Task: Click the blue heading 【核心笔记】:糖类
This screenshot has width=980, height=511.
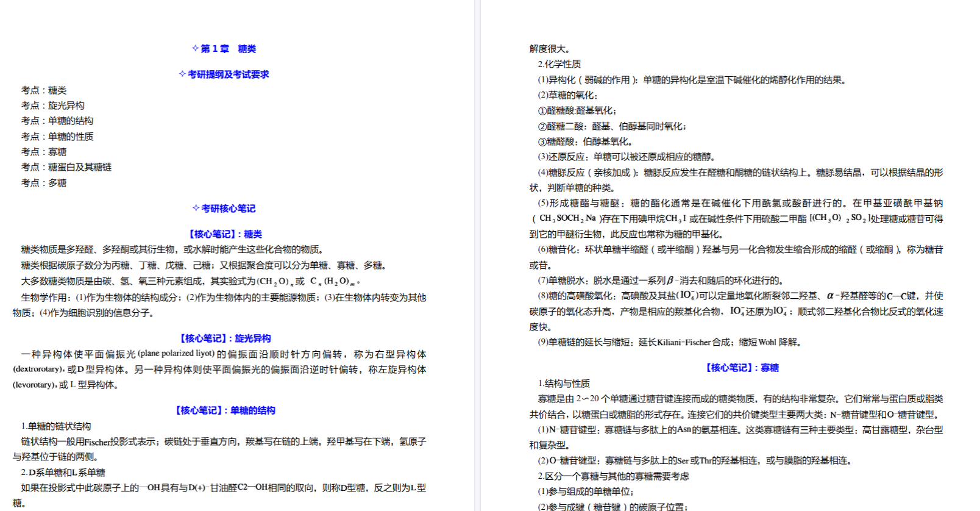Action: pos(225,234)
